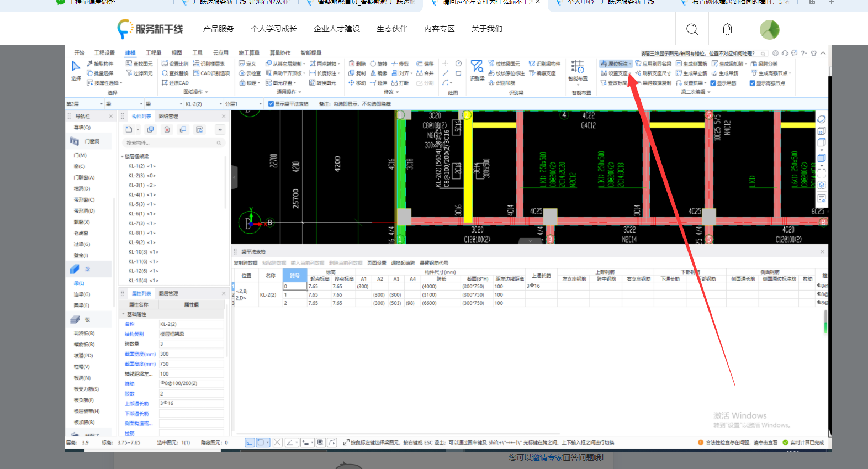The height and width of the screenshot is (469, 868).
Task: Click 搜索构件 search box
Action: (173, 143)
